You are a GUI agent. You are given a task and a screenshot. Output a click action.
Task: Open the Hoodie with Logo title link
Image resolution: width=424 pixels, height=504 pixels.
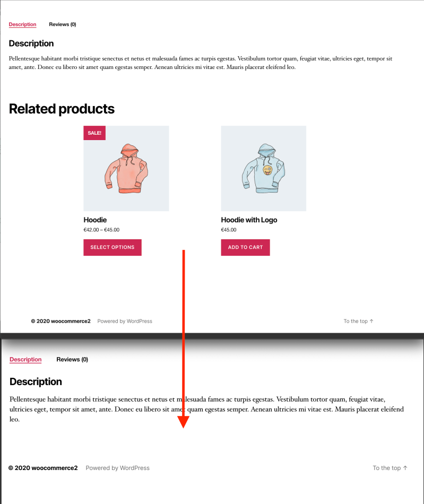click(249, 220)
